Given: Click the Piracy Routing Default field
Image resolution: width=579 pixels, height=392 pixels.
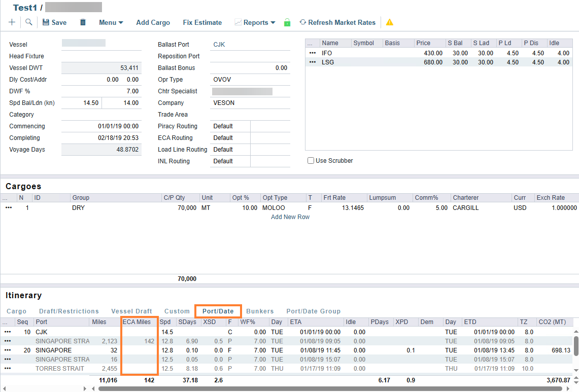Looking at the screenshot, I should point(230,126).
